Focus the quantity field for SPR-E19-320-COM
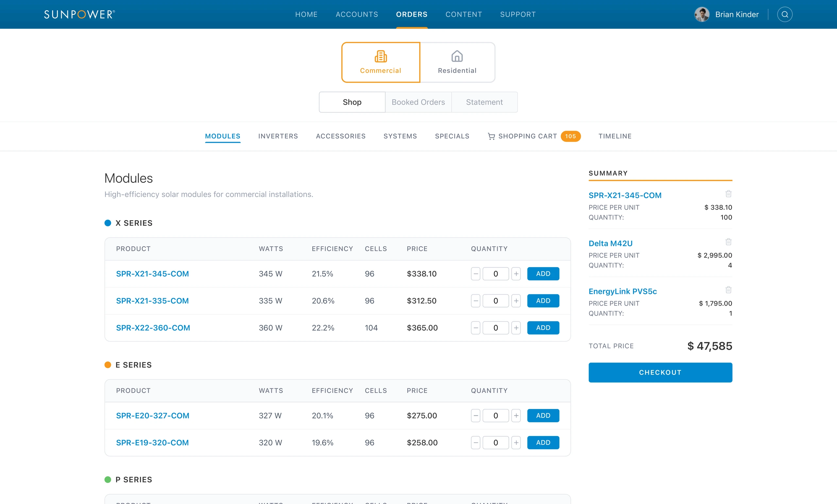The width and height of the screenshot is (837, 504). [x=495, y=443]
